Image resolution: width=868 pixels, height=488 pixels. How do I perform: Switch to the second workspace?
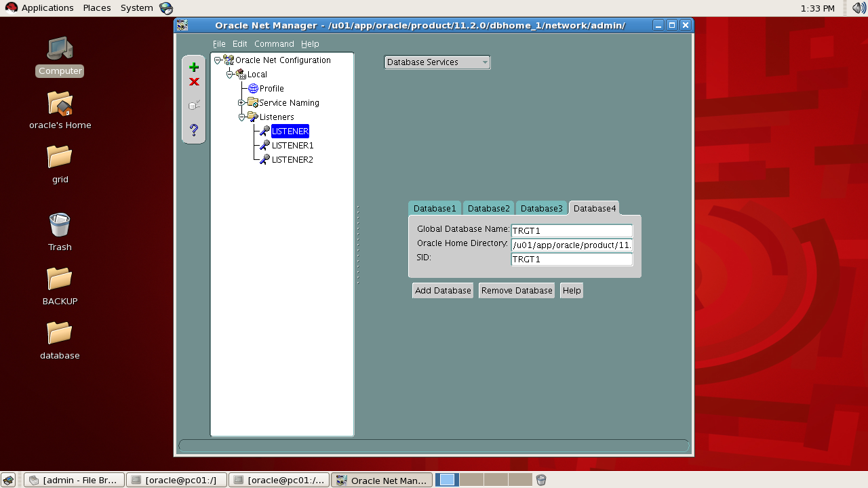click(471, 480)
